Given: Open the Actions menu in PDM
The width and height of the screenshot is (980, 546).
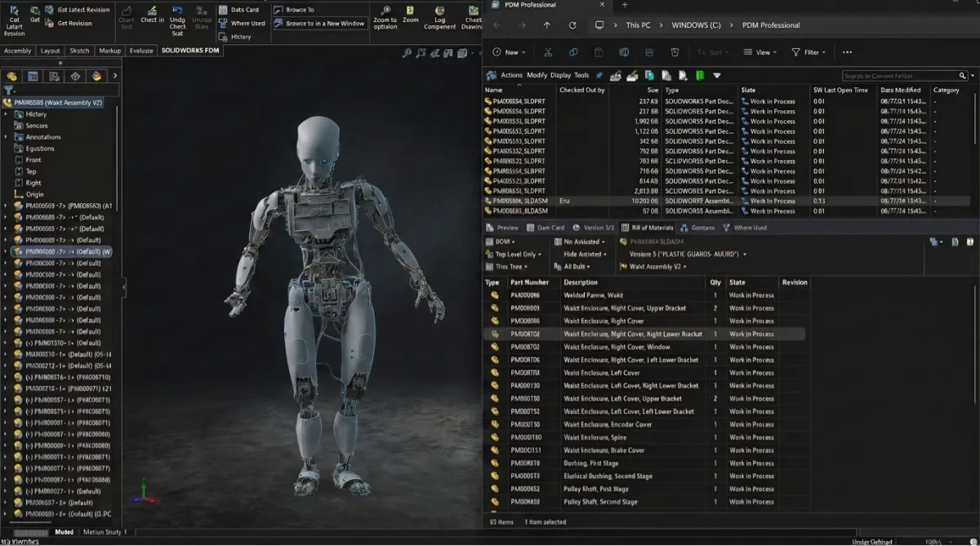Looking at the screenshot, I should click(511, 75).
